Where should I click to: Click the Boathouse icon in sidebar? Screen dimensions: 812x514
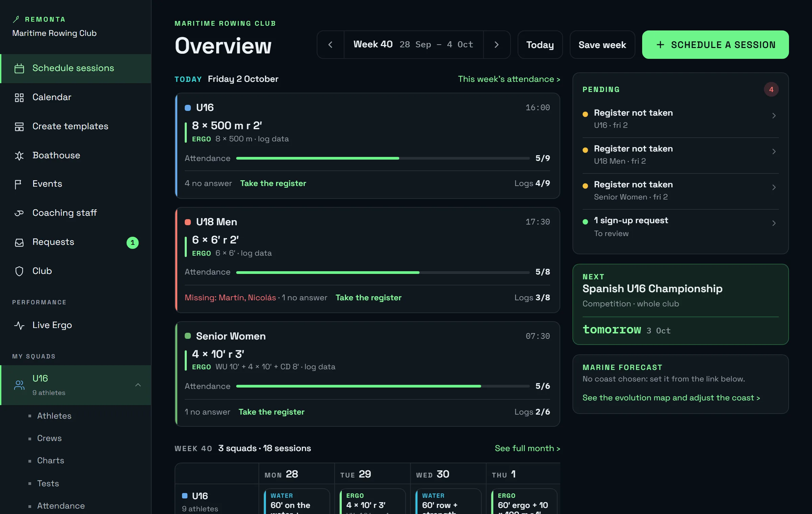pos(19,156)
